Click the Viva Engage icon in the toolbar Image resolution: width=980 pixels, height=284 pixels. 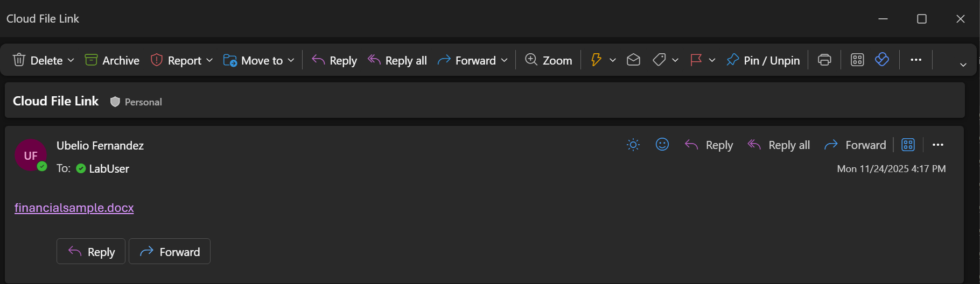882,60
